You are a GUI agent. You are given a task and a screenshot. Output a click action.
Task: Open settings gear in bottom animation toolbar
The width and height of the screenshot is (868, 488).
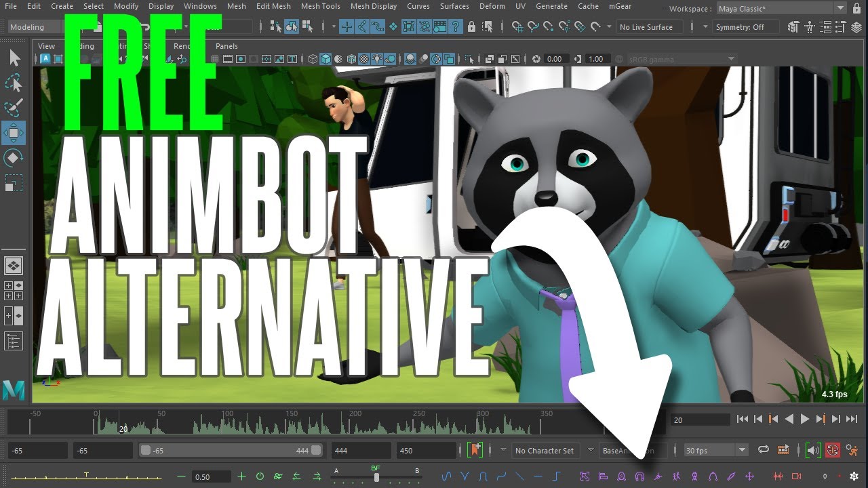(854, 476)
